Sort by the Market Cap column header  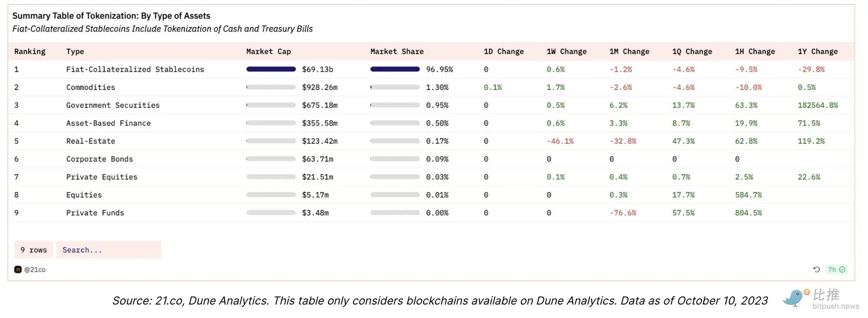[268, 52]
